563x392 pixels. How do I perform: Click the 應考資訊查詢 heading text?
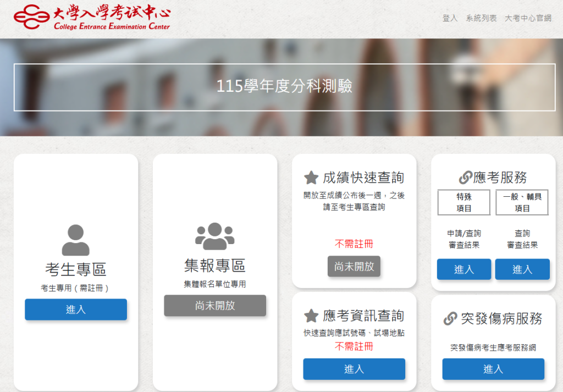(363, 316)
